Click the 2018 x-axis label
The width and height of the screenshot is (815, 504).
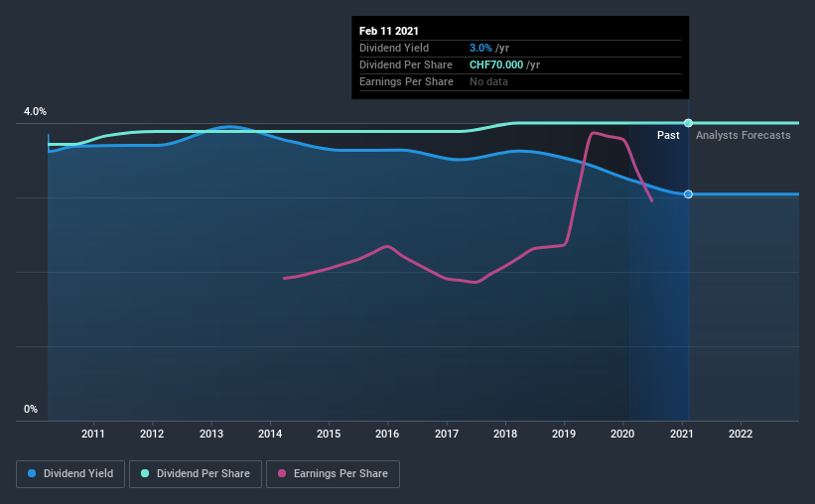tap(505, 434)
